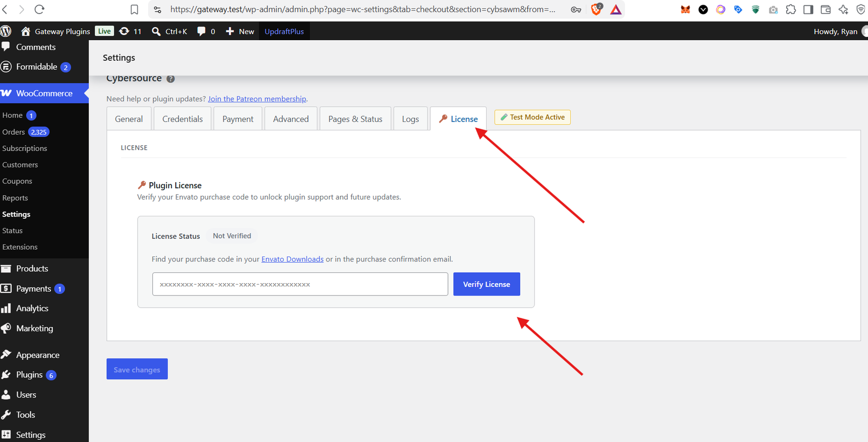Open Join the Patreon membership link
The width and height of the screenshot is (868, 442).
[x=257, y=99]
